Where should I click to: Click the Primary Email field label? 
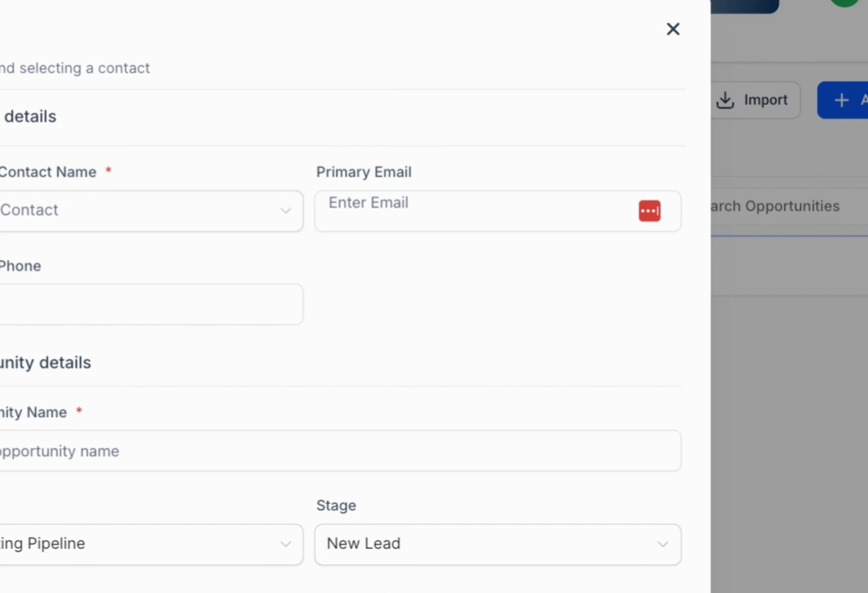pyautogui.click(x=364, y=172)
